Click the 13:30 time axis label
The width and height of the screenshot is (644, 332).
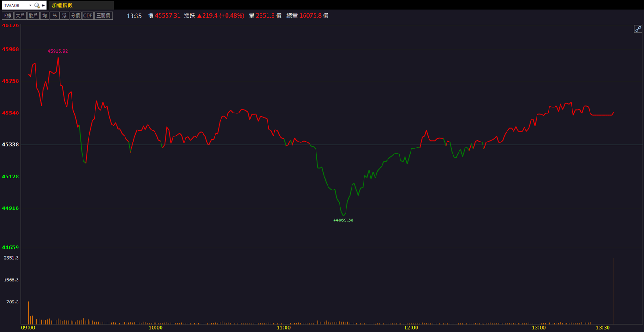[603, 328]
